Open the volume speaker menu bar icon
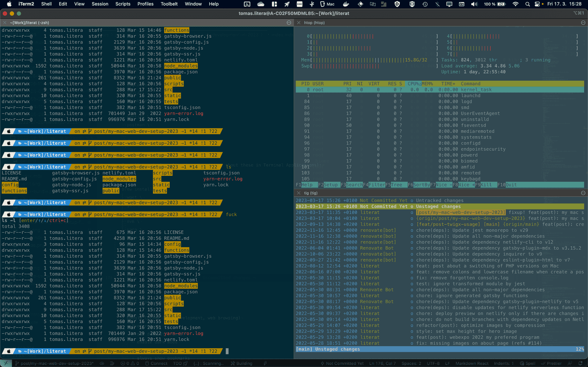Image resolution: width=588 pixels, height=367 pixels. [474, 4]
